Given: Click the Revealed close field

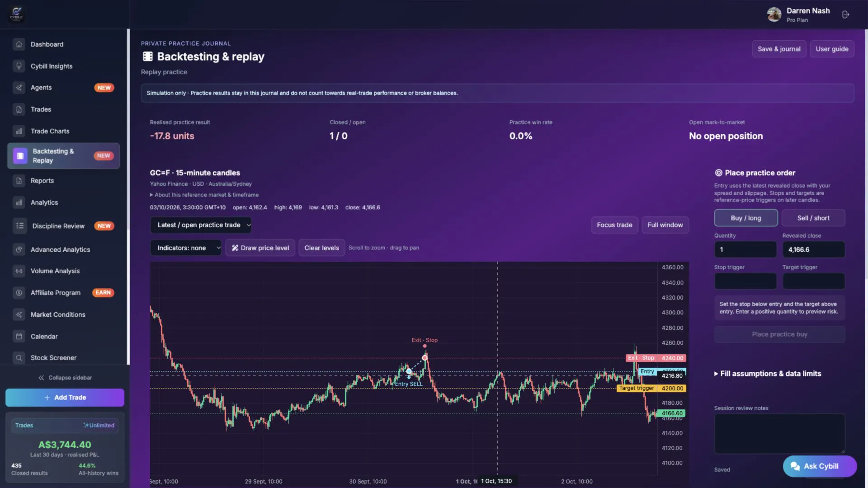Looking at the screenshot, I should click(813, 249).
